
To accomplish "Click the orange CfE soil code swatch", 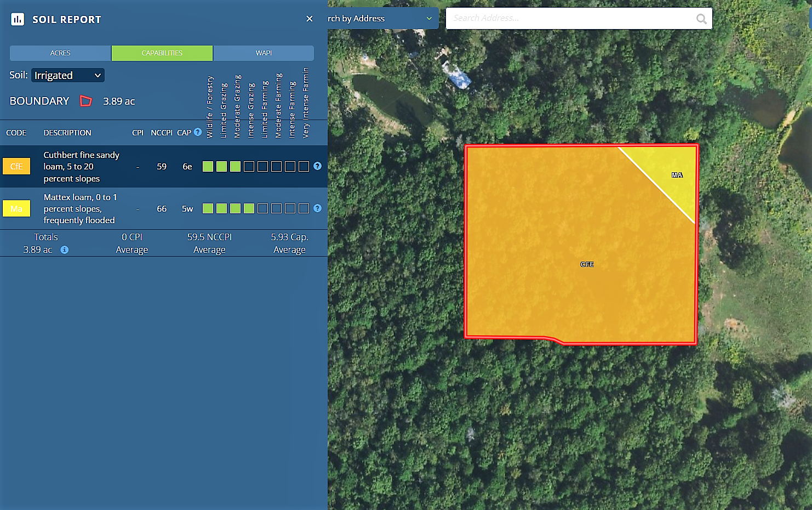I will click(16, 166).
